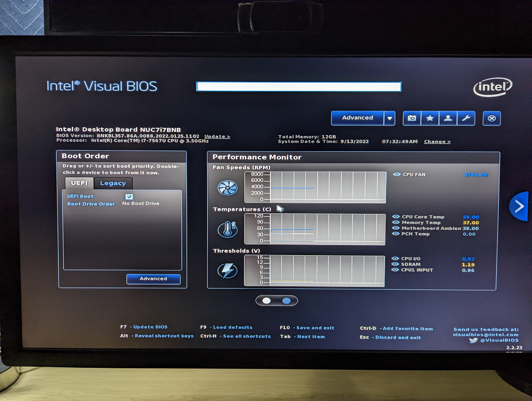Click the BIOS version Update link
Viewport: 532px width, 401px height.
tap(217, 137)
